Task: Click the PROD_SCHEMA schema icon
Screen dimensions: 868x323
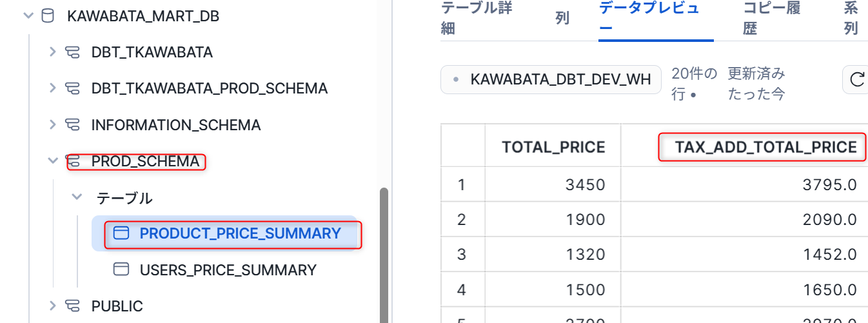Action: (x=72, y=161)
